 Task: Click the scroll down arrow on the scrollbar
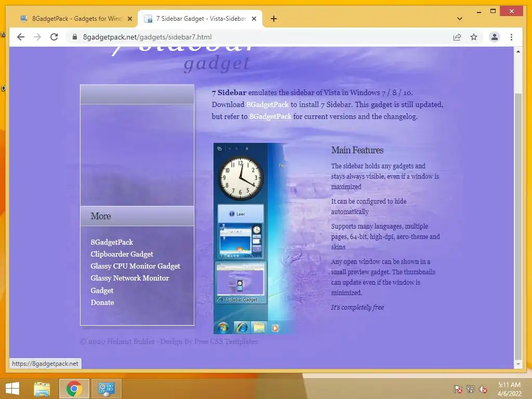518,364
